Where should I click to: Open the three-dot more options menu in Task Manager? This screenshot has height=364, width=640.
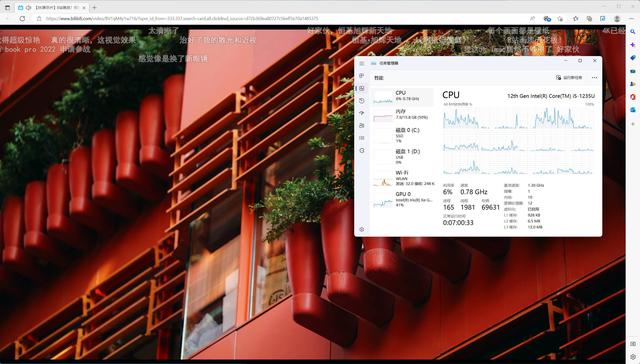[594, 78]
